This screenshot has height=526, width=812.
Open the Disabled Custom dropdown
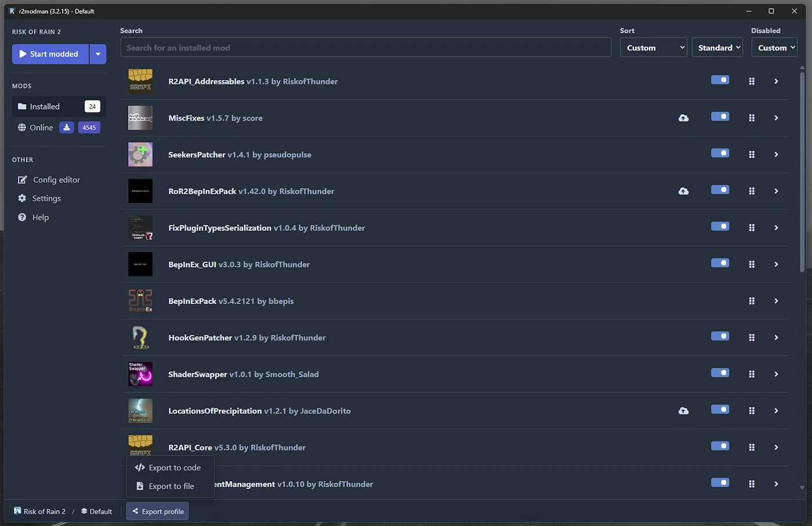[x=774, y=48]
